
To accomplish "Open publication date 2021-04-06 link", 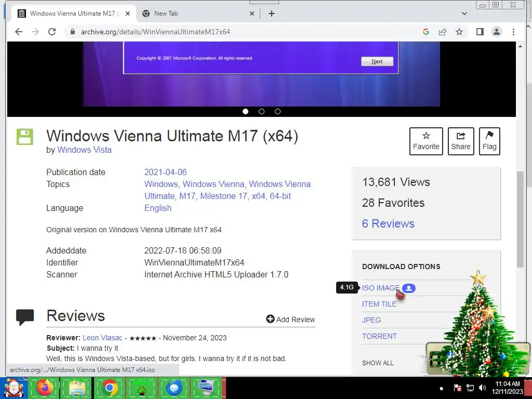I will coord(166,172).
